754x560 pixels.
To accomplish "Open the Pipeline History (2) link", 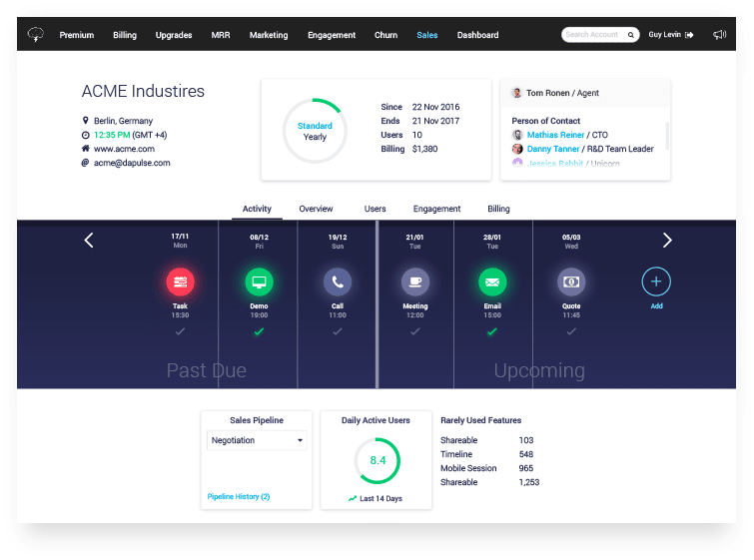I will click(x=239, y=496).
